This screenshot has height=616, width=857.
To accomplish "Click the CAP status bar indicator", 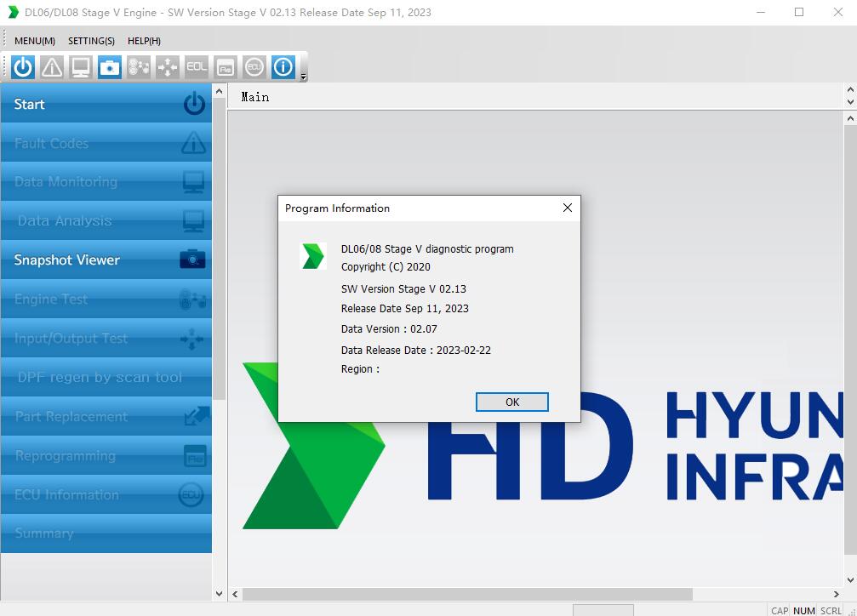I will 780,611.
